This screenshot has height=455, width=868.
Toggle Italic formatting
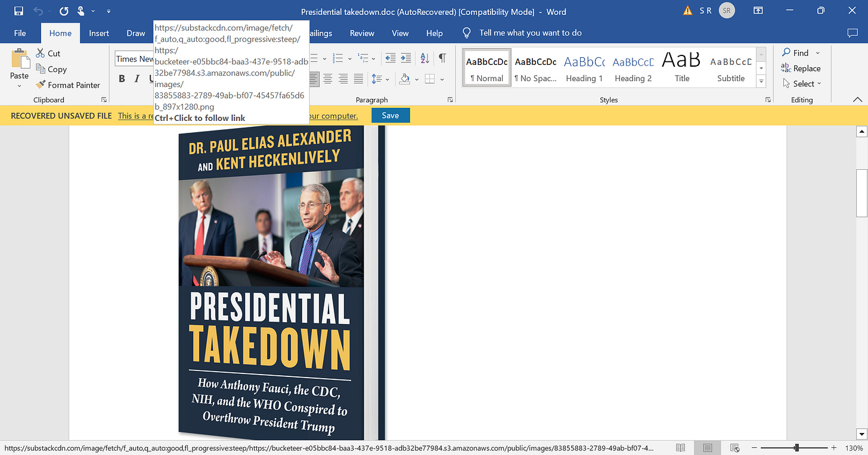(x=137, y=79)
